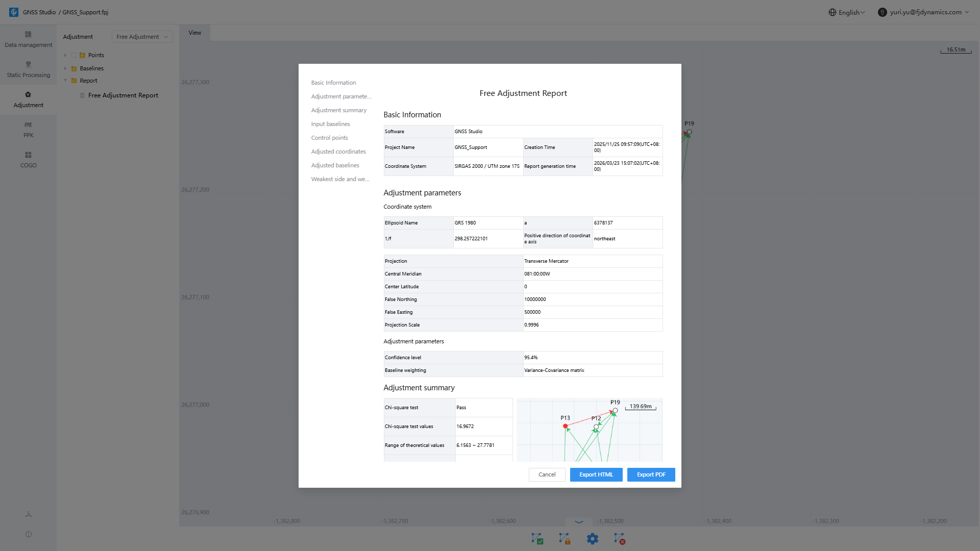Image resolution: width=980 pixels, height=551 pixels.
Task: Check the Points folder checkbox
Action: pos(74,55)
